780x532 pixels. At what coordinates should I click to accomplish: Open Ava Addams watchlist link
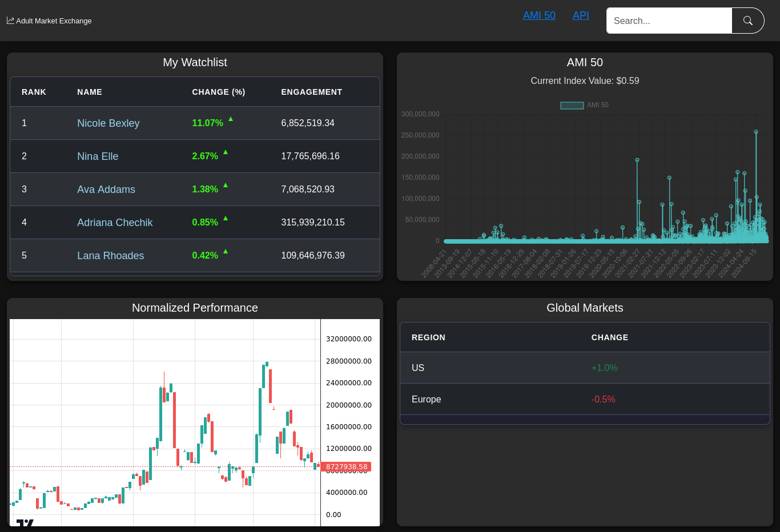(x=106, y=190)
